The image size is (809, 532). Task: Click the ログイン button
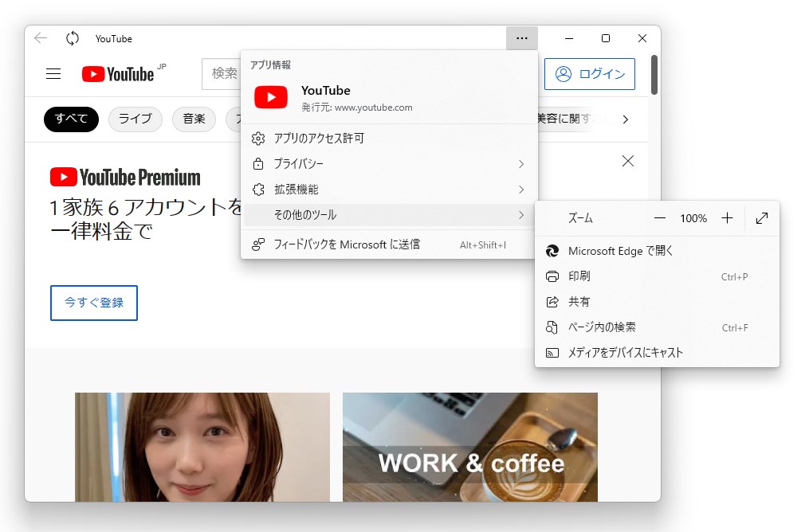590,73
